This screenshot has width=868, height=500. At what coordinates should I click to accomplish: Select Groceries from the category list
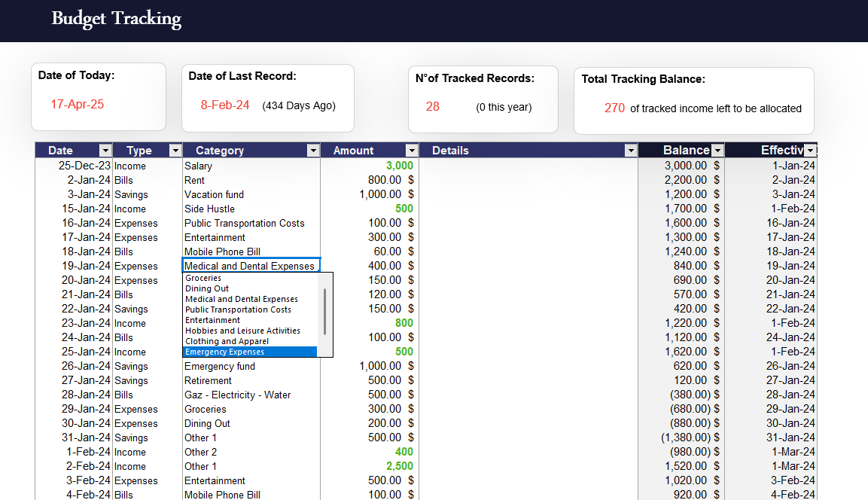(x=203, y=278)
